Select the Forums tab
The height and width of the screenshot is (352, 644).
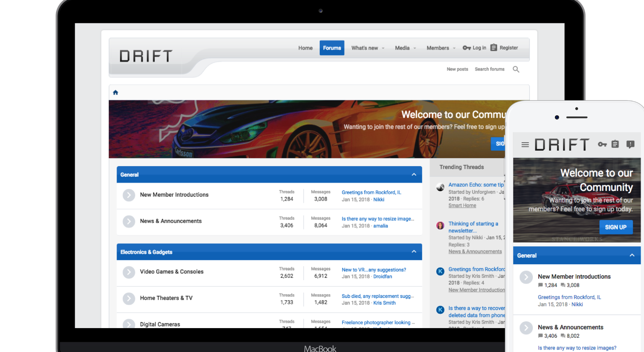pyautogui.click(x=332, y=48)
